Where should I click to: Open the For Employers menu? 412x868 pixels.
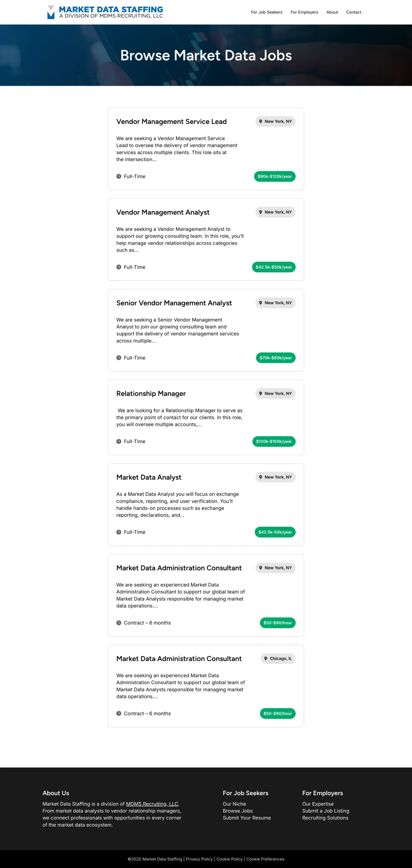304,12
